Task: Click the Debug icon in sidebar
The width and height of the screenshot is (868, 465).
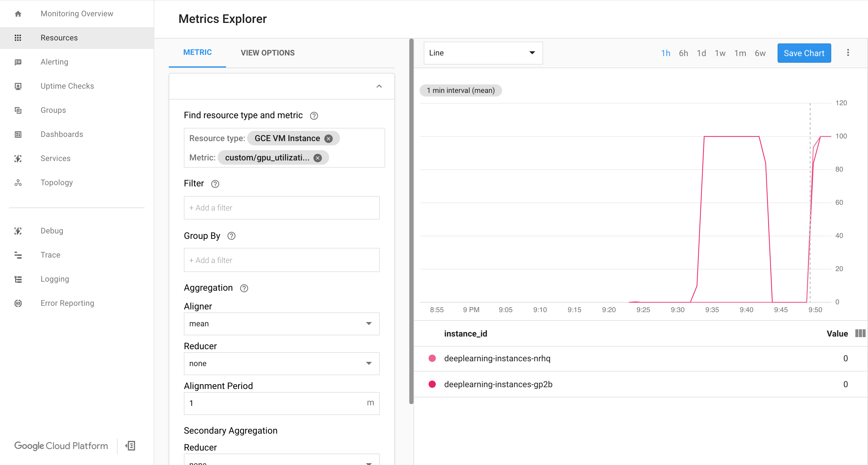Action: 18,230
